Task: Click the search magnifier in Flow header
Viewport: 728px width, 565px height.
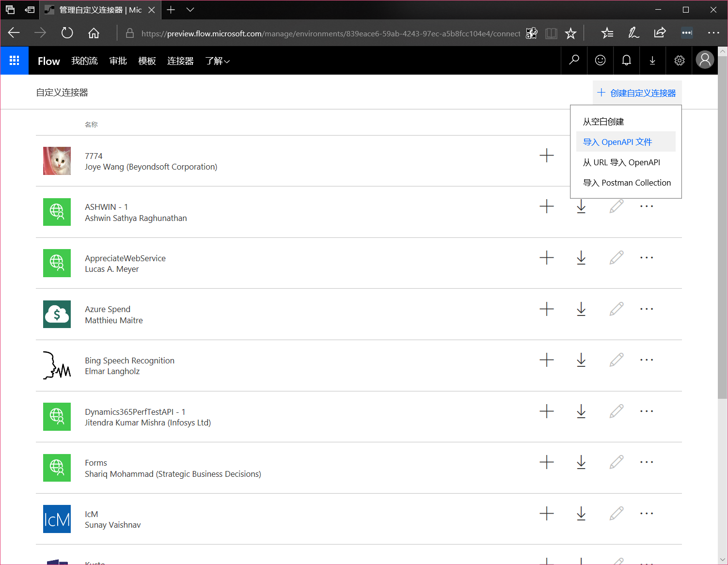Action: click(574, 60)
